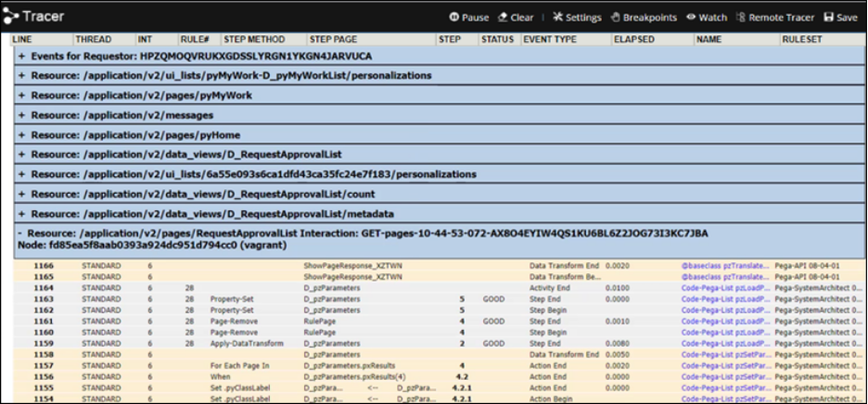This screenshot has height=404, width=868.
Task: Click Page-Remove method on line 1161
Action: pos(234,321)
